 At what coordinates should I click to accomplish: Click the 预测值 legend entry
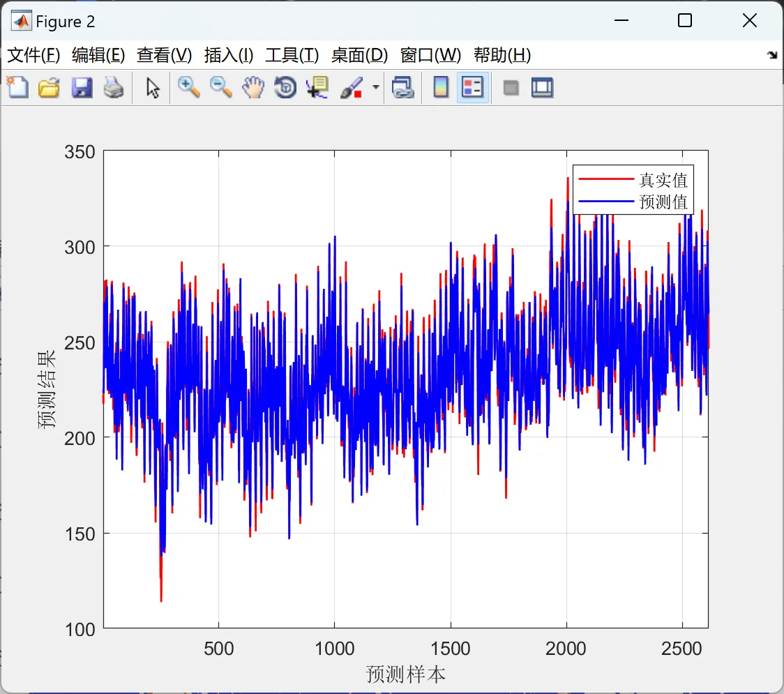(x=663, y=202)
